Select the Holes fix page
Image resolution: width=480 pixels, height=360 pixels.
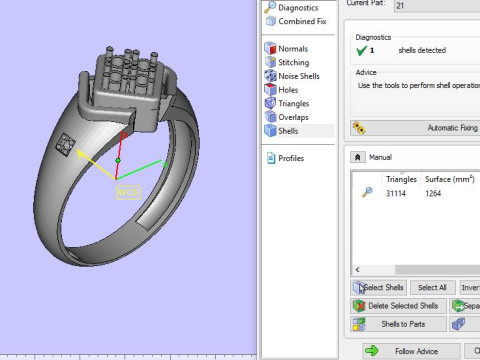coord(282,90)
